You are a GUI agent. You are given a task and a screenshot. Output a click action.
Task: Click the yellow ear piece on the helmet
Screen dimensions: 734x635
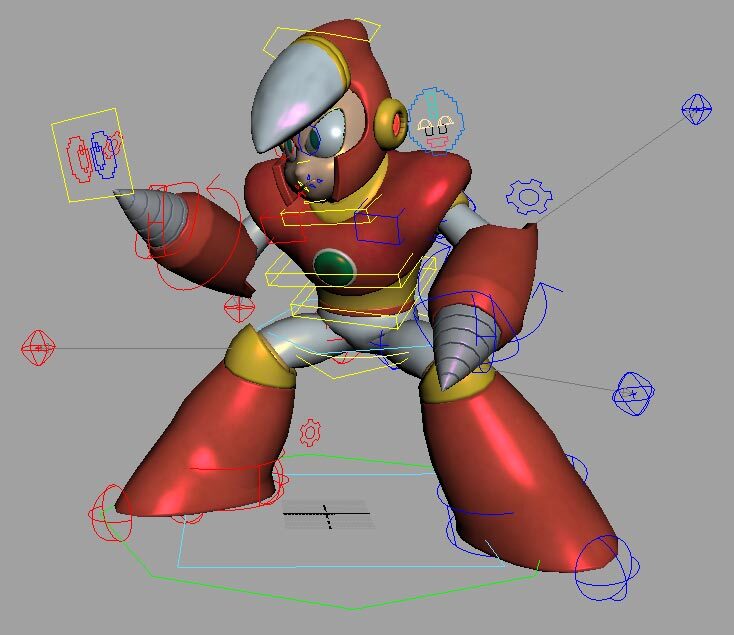pyautogui.click(x=392, y=124)
